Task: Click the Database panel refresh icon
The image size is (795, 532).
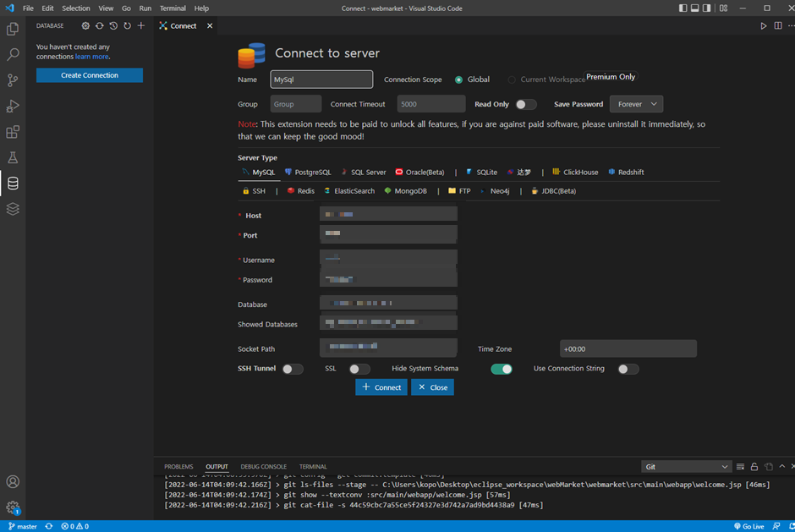Action: pos(127,26)
